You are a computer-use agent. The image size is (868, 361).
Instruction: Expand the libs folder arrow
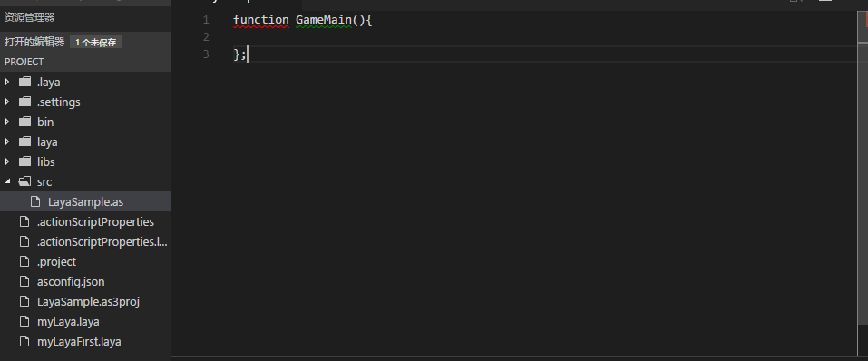point(7,161)
